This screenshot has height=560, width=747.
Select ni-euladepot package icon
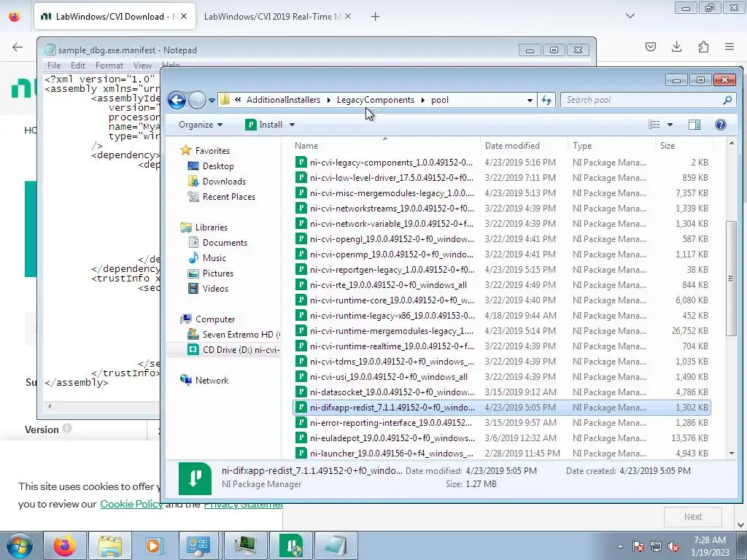pos(301,438)
